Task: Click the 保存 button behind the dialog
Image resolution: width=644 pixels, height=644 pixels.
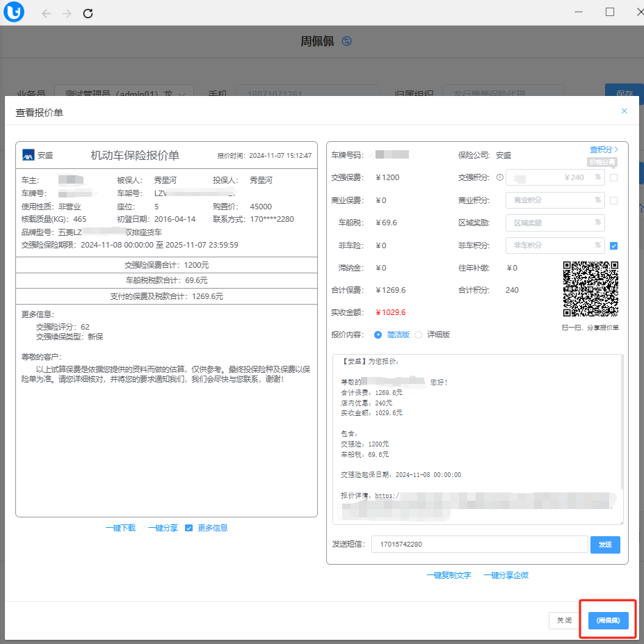Action: pyautogui.click(x=625, y=90)
